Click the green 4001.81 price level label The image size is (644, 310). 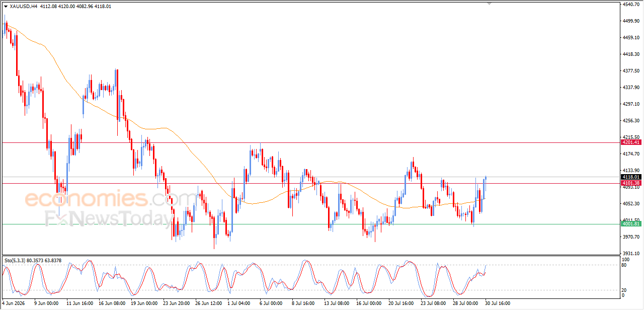(631, 224)
